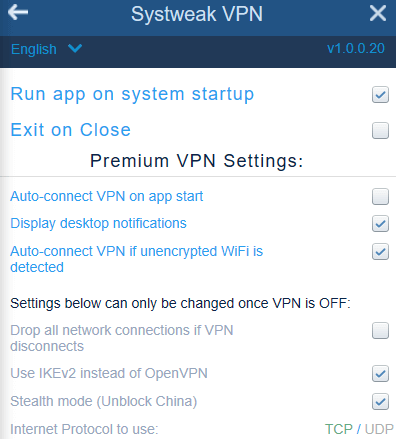The image size is (396, 439).
Task: Toggle Use IKEv2 instead of OpenVPN
Action: point(380,374)
